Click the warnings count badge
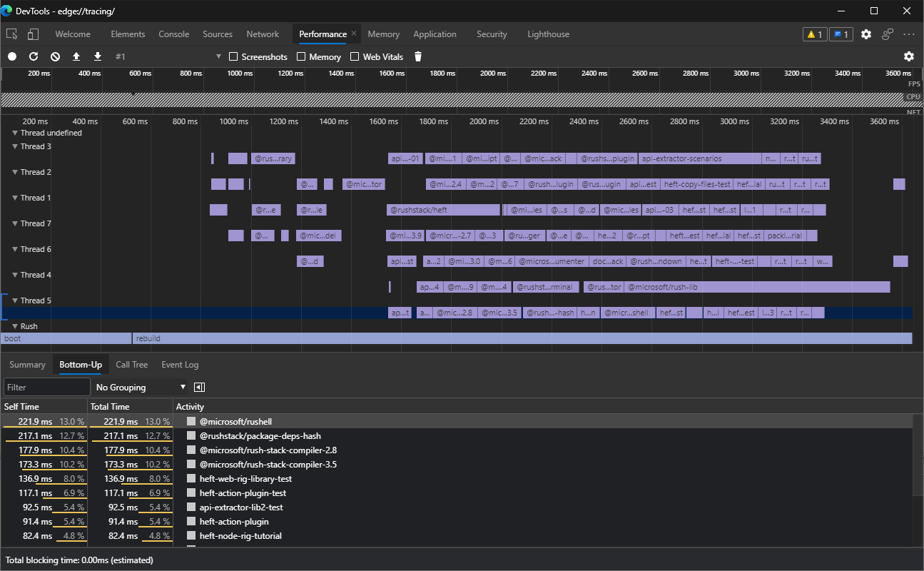 point(814,34)
